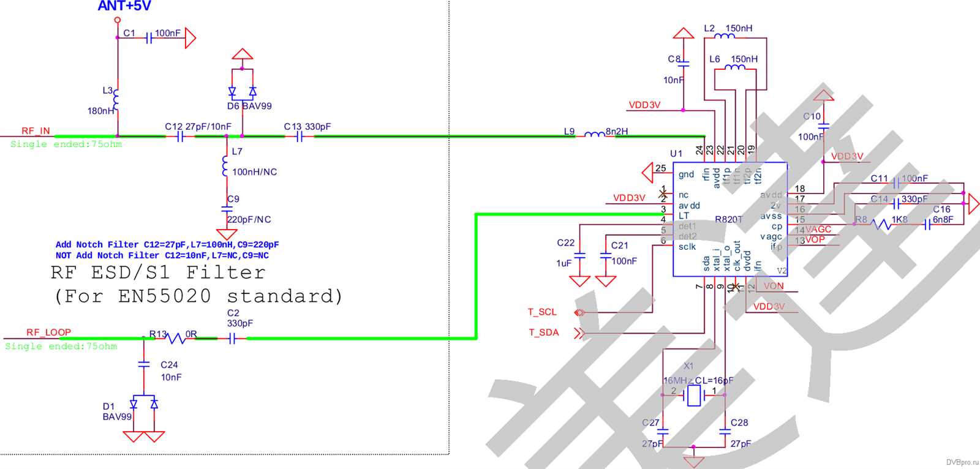
Task: Click the 100nH/NC value text
Action: coord(254,172)
